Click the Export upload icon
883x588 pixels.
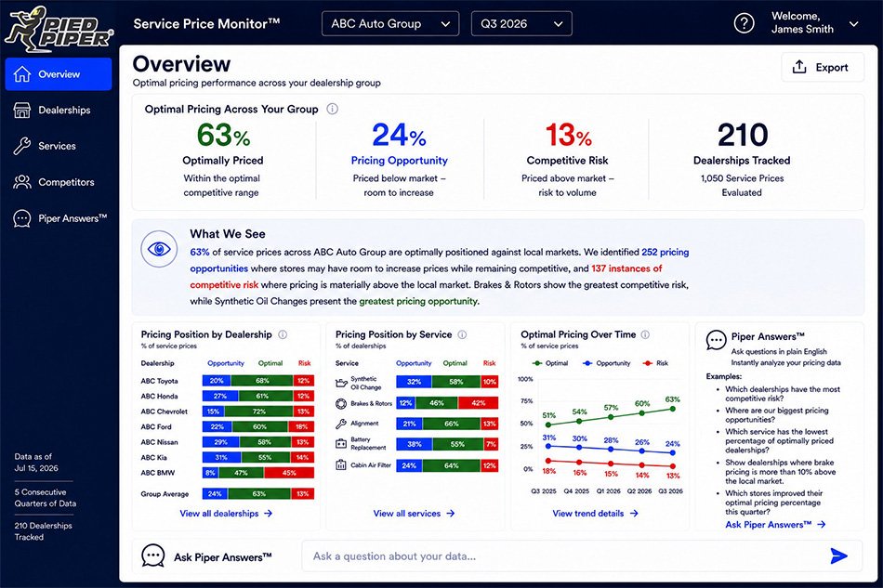(x=799, y=67)
